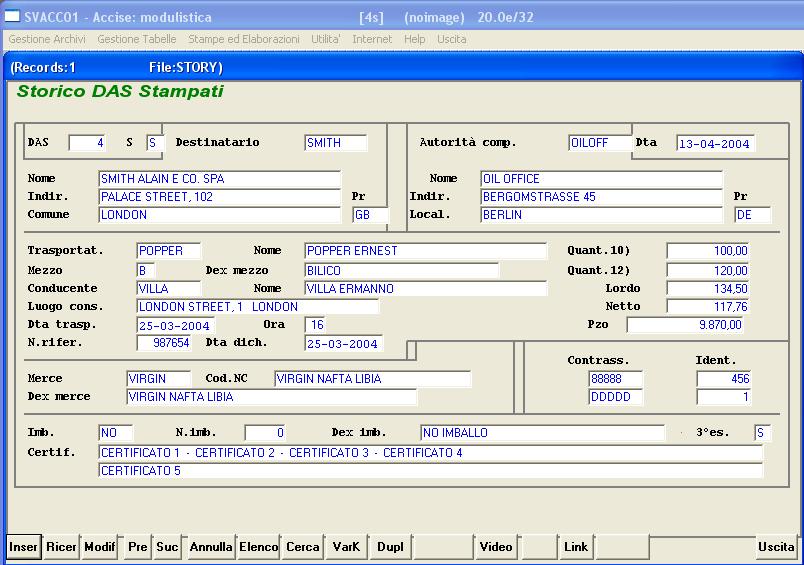Screen dimensions: 804x565
Task: Click the 3°es. field containing S
Action: (x=762, y=433)
